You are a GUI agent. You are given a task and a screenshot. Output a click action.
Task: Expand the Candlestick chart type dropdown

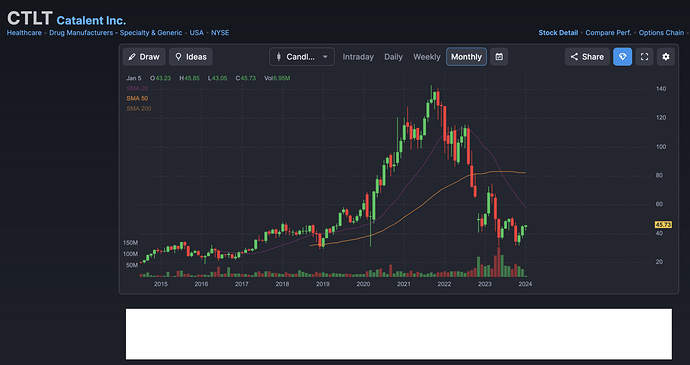302,57
